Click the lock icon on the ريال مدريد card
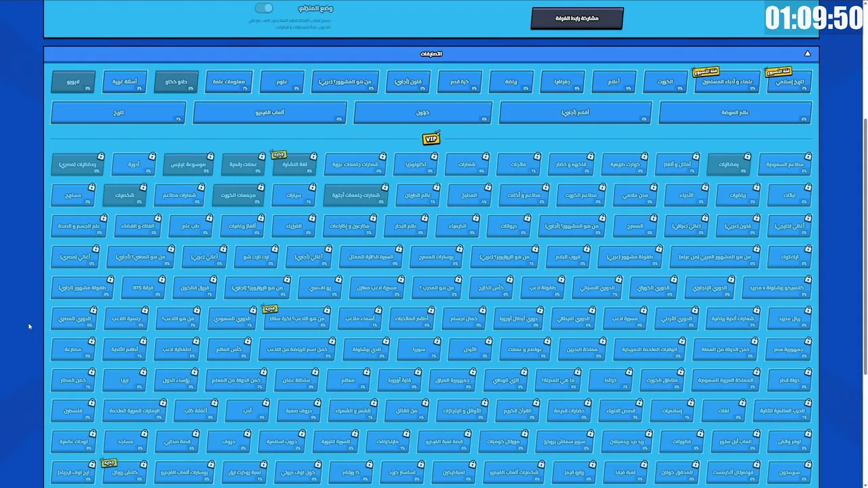868x488 pixels. (808, 310)
